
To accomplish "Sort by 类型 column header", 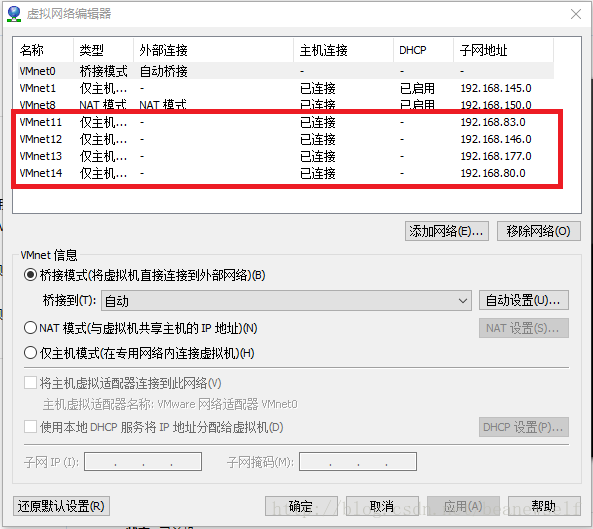I will coord(103,50).
